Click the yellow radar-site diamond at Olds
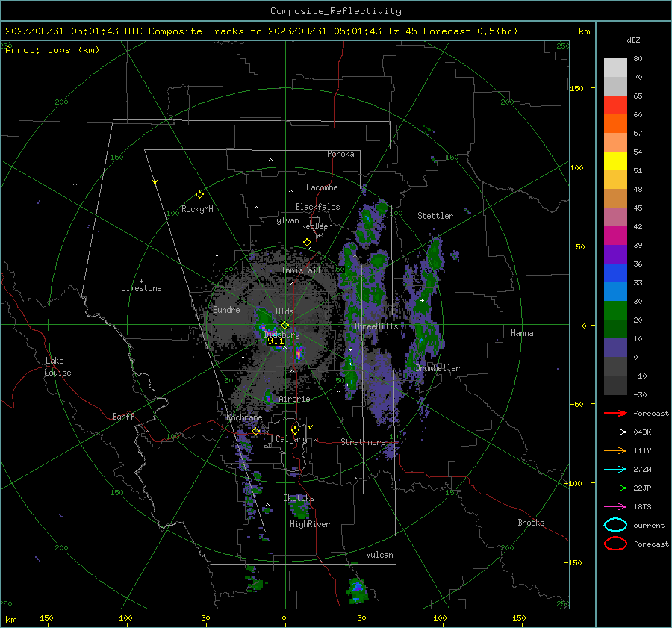672x628 pixels. click(x=284, y=325)
